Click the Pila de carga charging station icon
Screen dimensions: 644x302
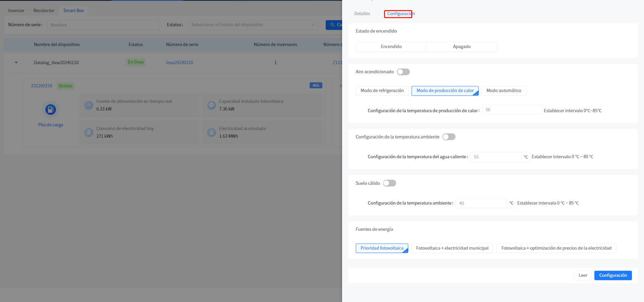point(51,110)
